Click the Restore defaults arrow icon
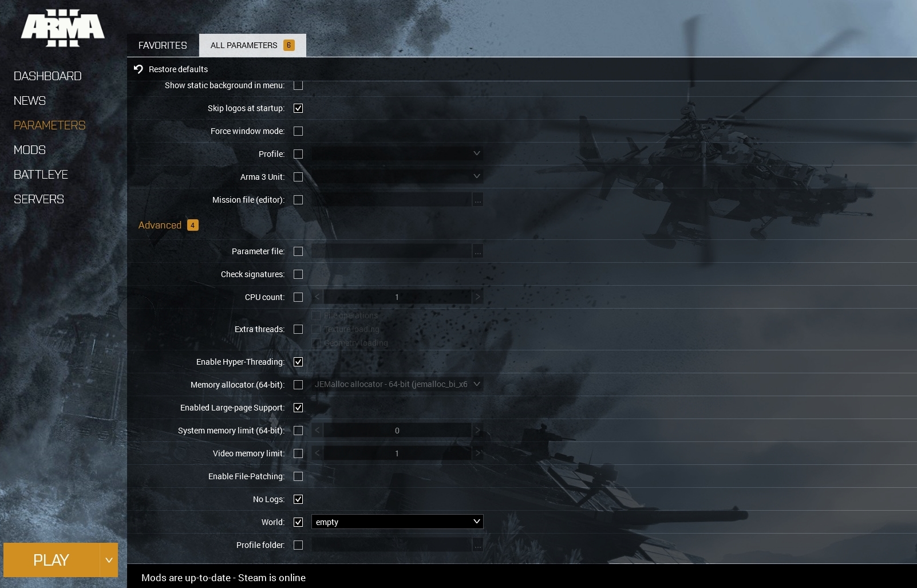 click(x=138, y=69)
